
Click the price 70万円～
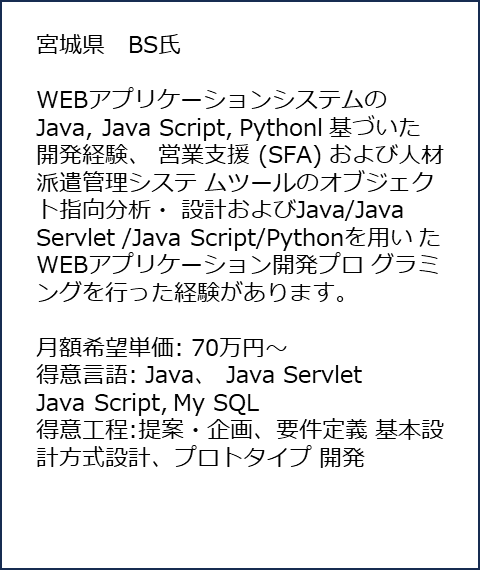point(239,348)
